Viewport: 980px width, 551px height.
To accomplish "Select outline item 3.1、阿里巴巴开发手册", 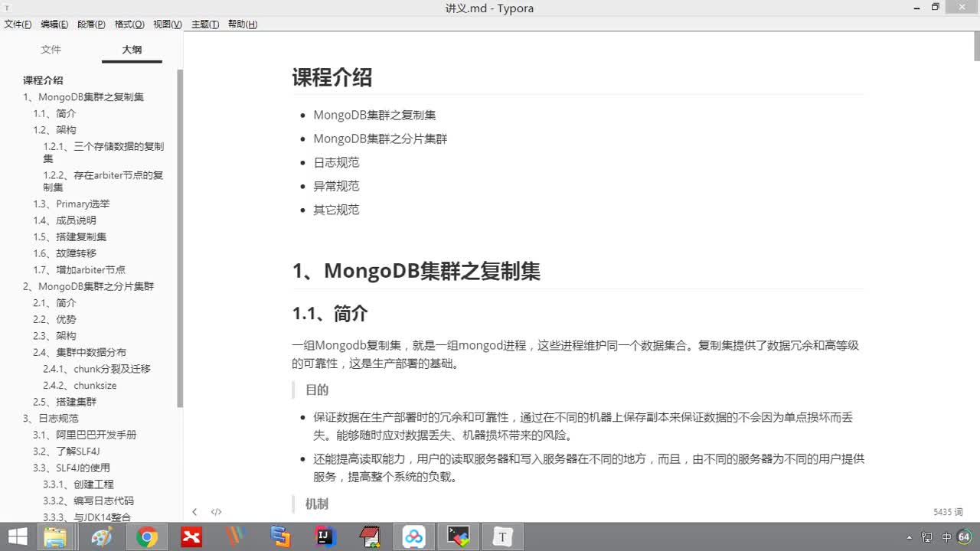I will pos(84,435).
